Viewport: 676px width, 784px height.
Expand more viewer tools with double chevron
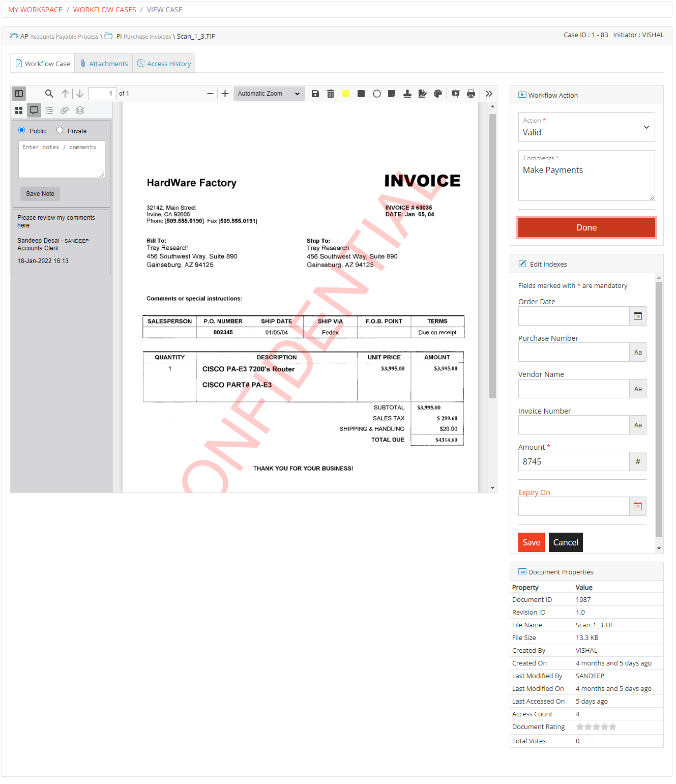[x=488, y=93]
